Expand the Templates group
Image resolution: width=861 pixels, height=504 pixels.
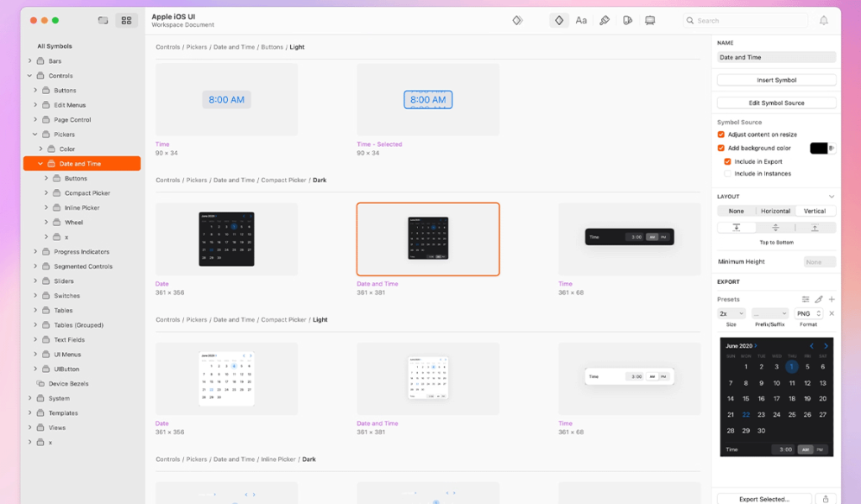29,413
